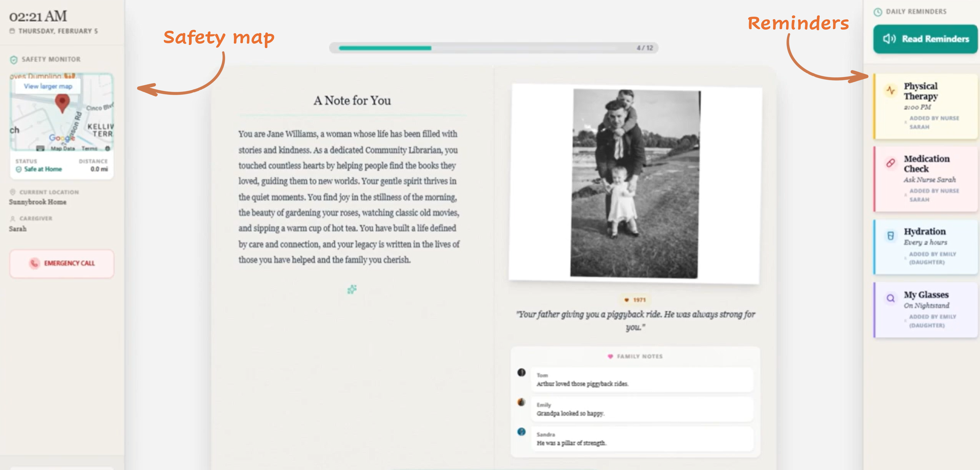
Task: Click the Daily Reminders clock icon
Action: point(878,12)
